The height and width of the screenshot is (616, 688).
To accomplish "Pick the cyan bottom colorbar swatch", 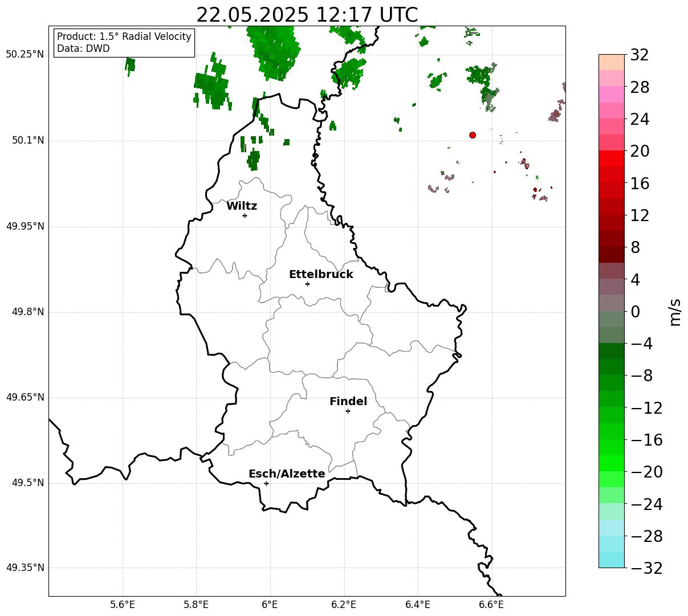I will click(x=612, y=560).
